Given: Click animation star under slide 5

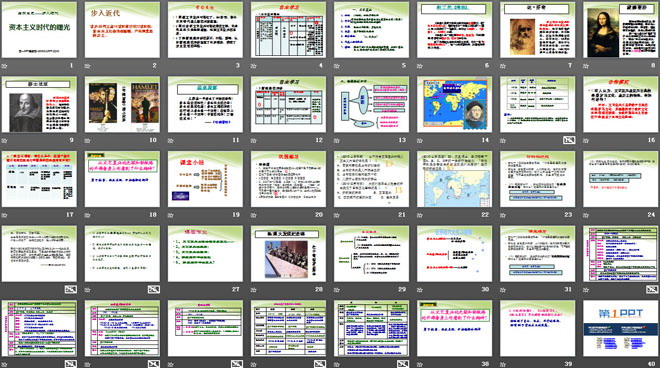Looking at the screenshot, I should (337, 66).
